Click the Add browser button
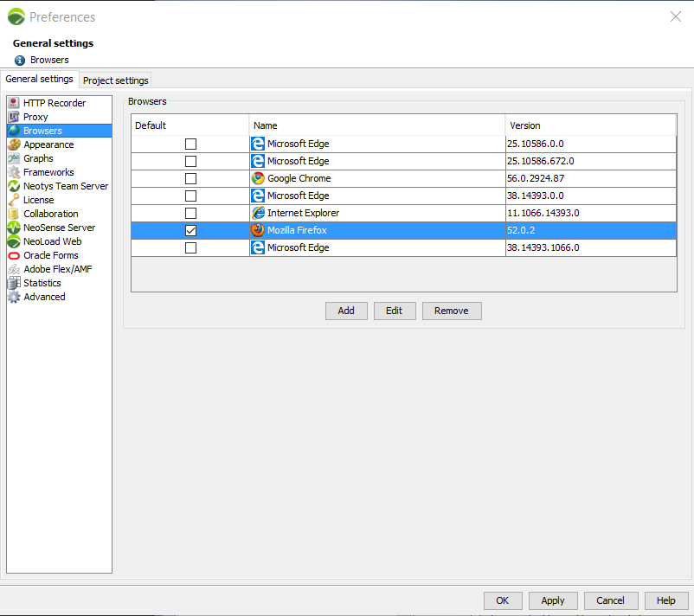The height and width of the screenshot is (616, 694). click(346, 311)
